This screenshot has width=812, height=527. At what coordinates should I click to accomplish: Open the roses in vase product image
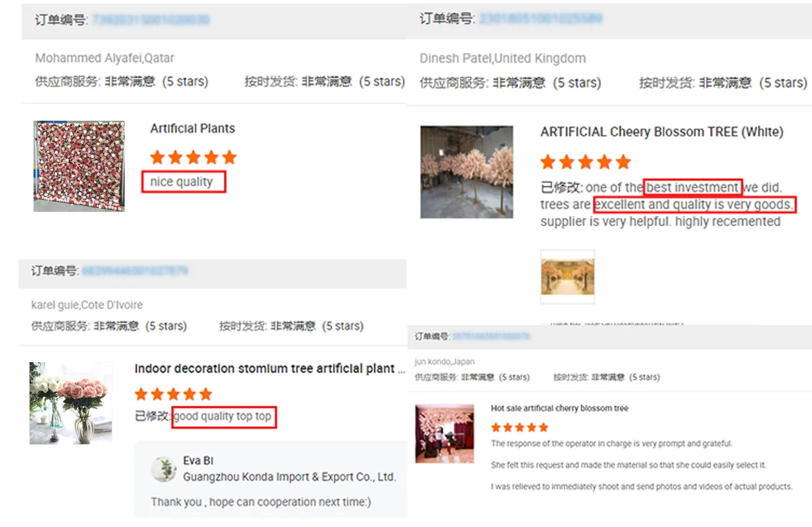click(x=71, y=403)
